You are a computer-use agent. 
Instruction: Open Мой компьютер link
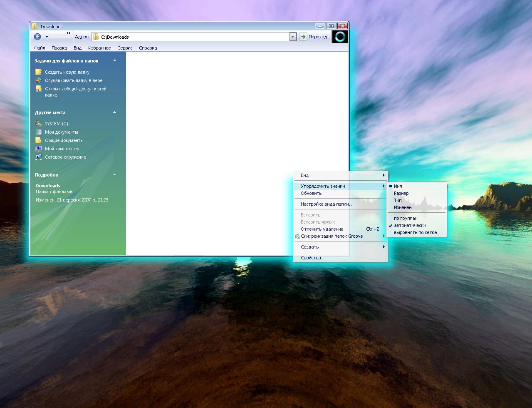[62, 149]
